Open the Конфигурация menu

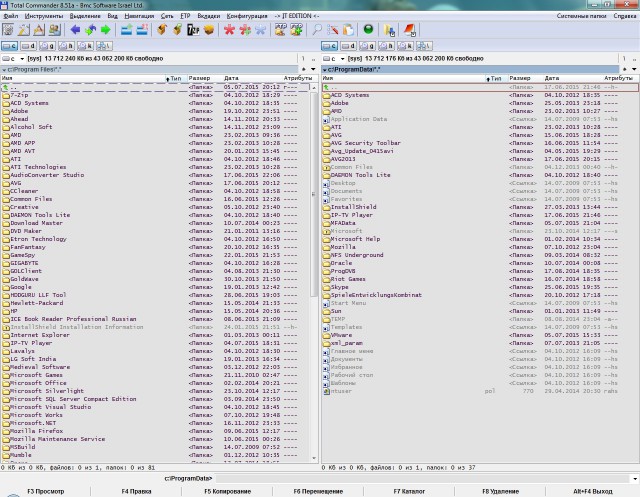pos(247,16)
